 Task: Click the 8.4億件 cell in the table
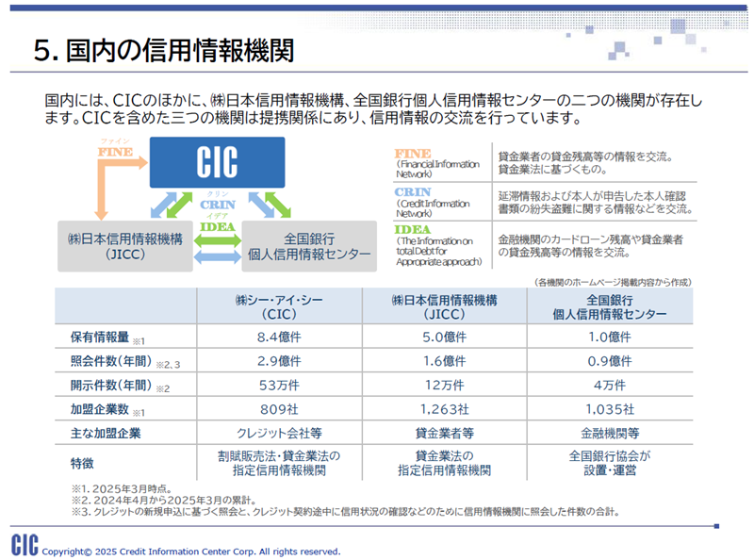point(279,337)
